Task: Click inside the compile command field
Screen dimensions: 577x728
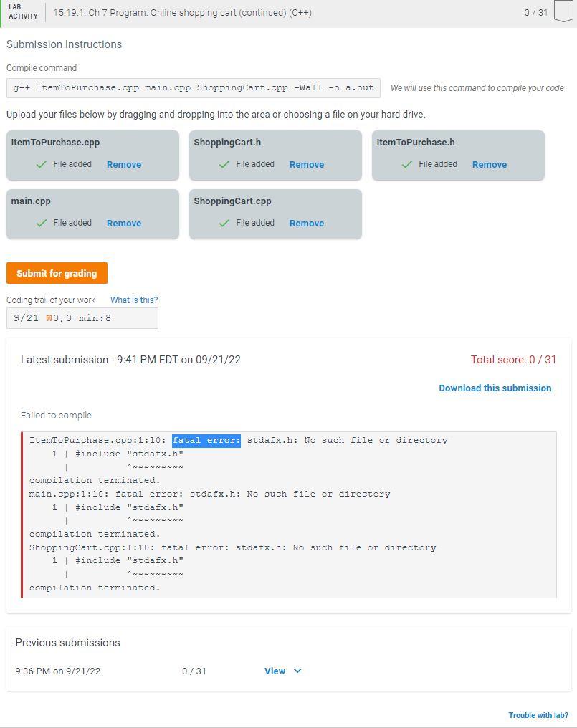Action: (x=194, y=87)
